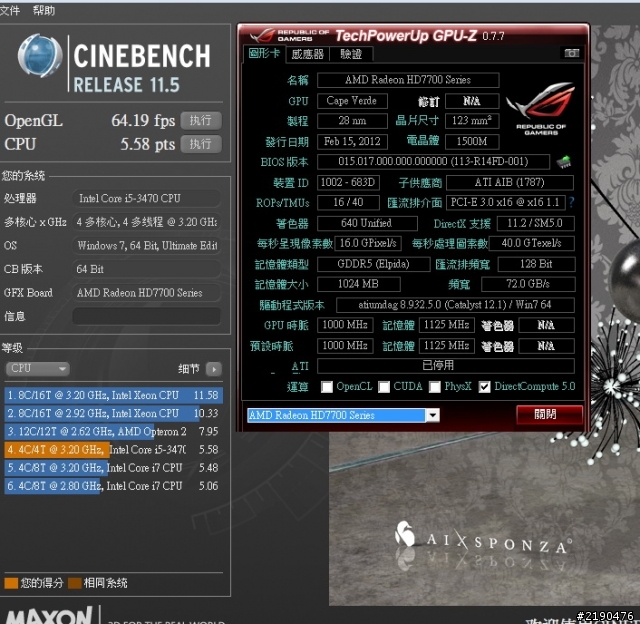Click the processor field Intel Core i5-3470
The width and height of the screenshot is (640, 624).
(x=147, y=198)
